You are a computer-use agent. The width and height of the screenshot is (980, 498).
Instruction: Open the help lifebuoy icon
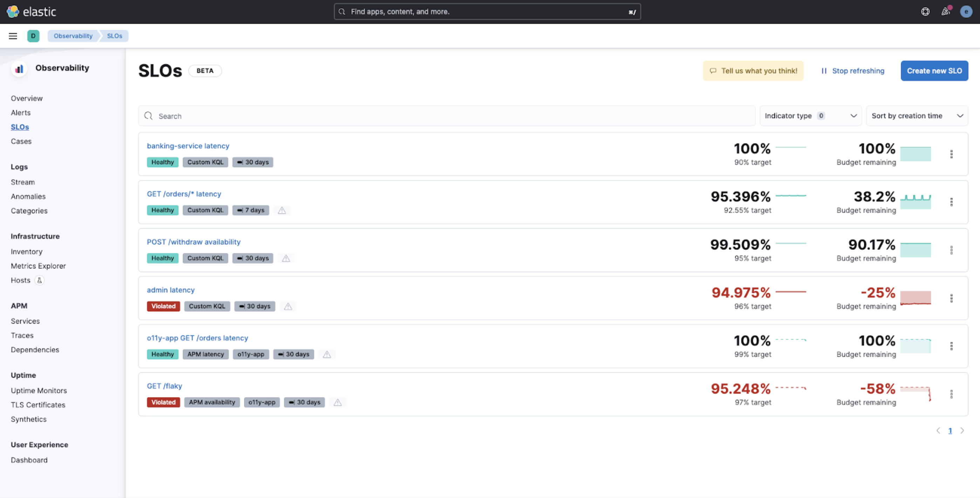(925, 12)
